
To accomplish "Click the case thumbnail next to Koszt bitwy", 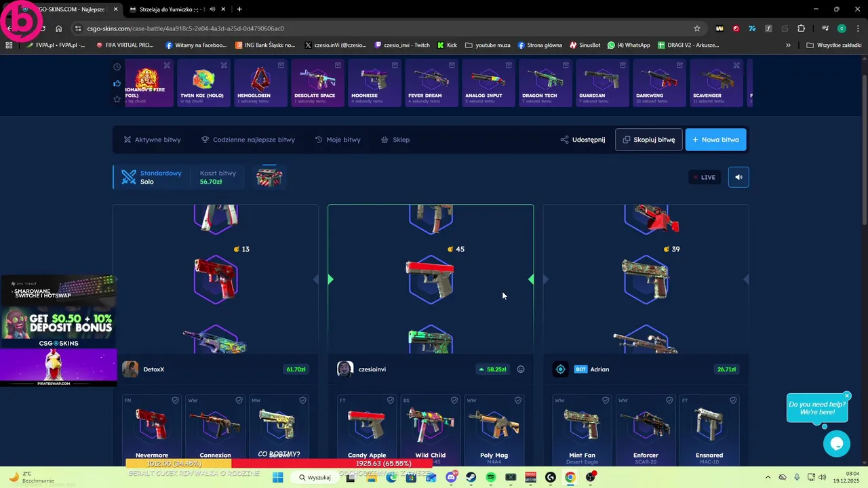I will pyautogui.click(x=269, y=177).
